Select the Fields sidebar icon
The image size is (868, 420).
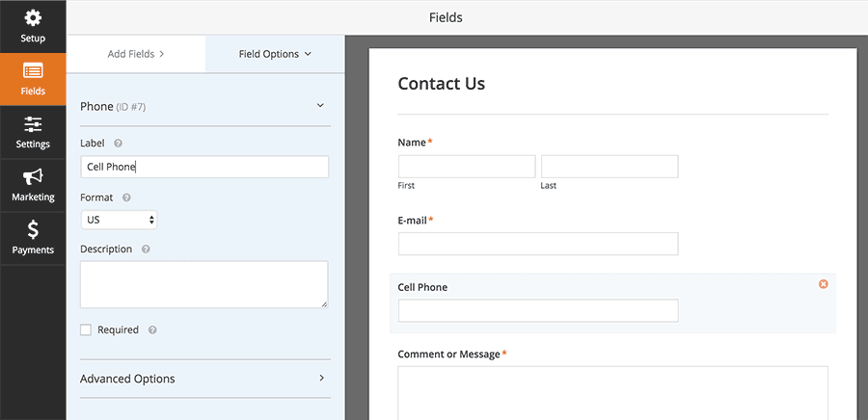(33, 71)
